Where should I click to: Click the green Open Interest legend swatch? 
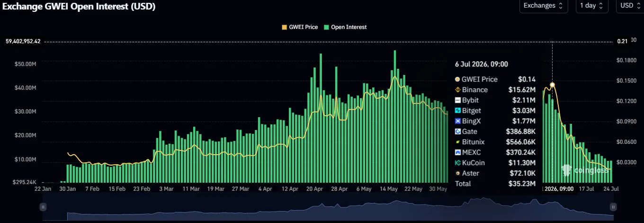(326, 27)
